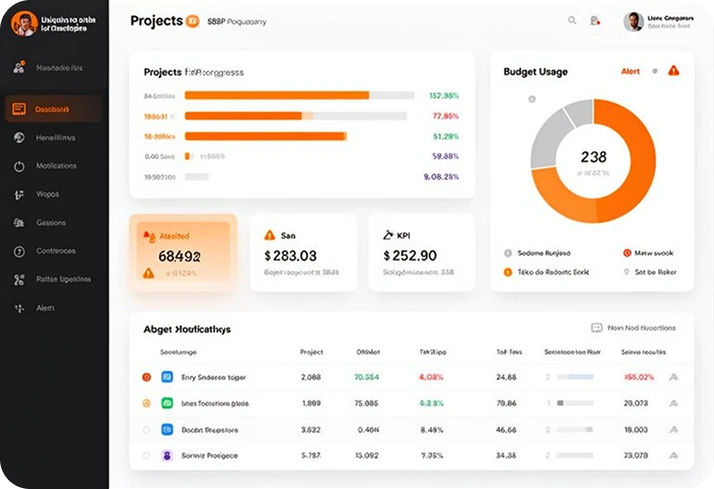Expand the second table row using its arrow
Image resolution: width=714 pixels, height=489 pixels.
673,403
